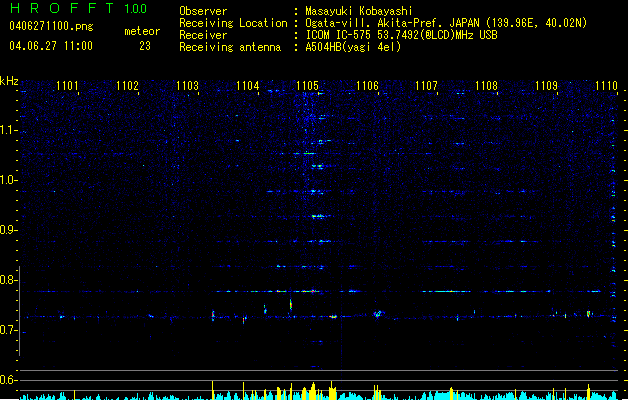Click the kHz axis unit label

pyautogui.click(x=9, y=81)
